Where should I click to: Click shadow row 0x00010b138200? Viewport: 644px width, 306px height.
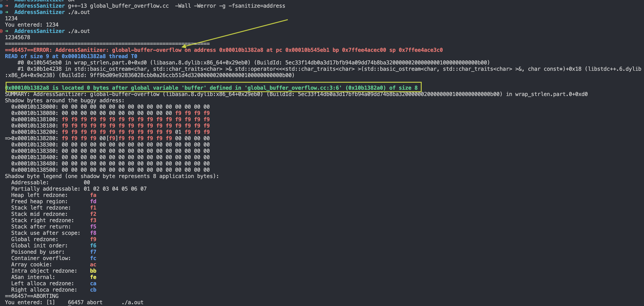click(x=110, y=132)
